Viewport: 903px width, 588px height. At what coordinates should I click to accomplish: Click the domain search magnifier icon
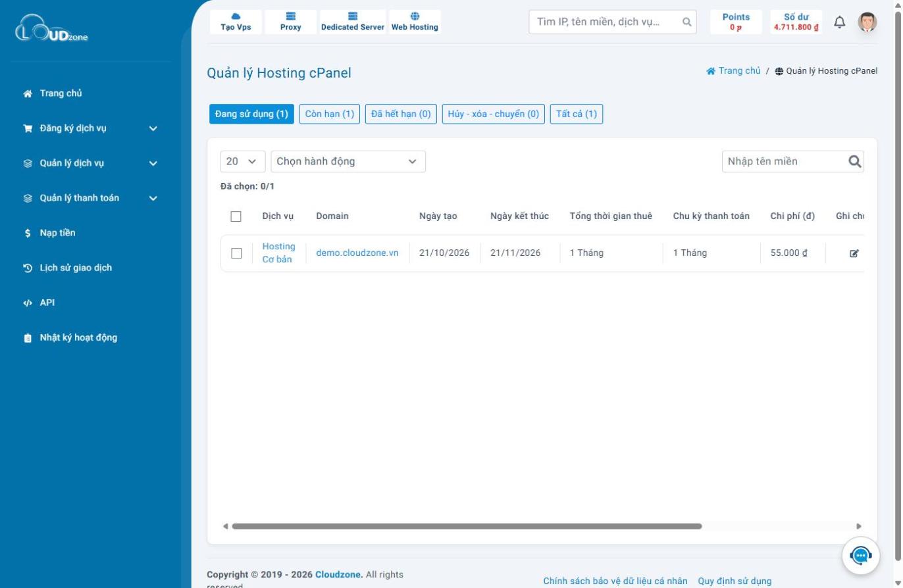click(x=855, y=161)
